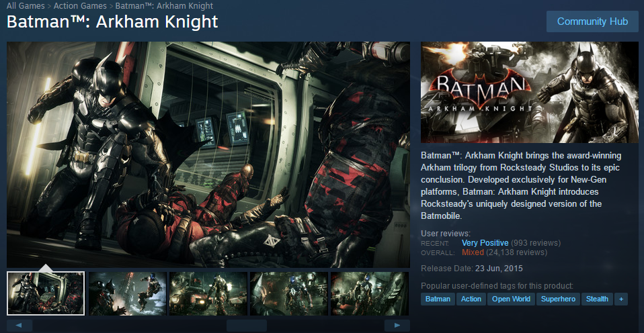Open the Batman™: Arkham Knight breadcrumb link

point(164,6)
